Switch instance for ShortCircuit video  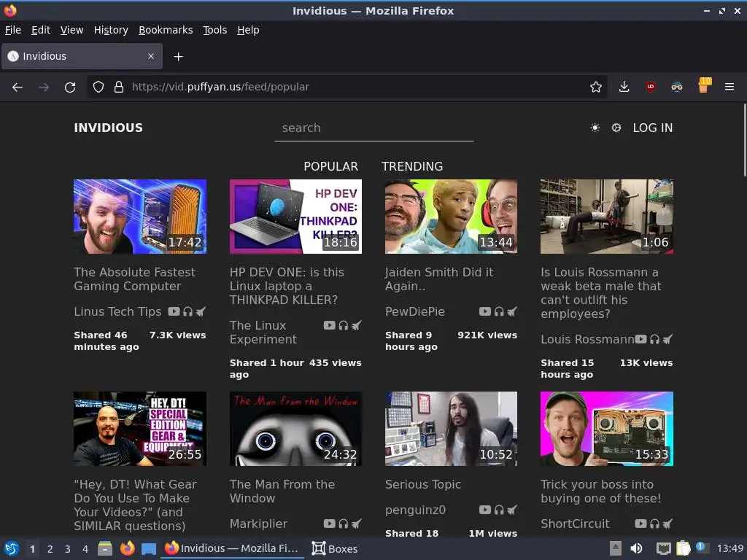click(668, 524)
